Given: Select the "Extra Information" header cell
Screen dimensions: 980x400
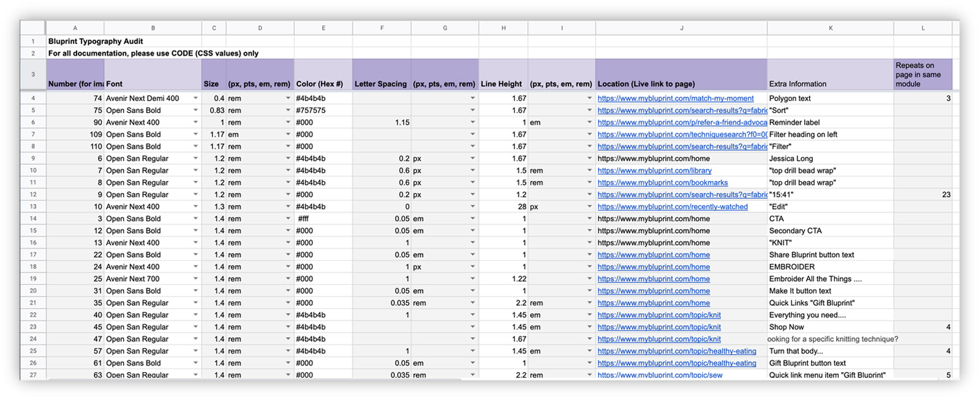Looking at the screenshot, I should tap(831, 75).
